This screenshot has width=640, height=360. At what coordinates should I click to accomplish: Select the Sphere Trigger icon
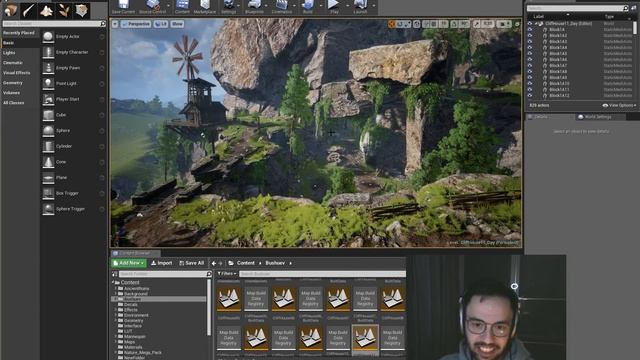[x=48, y=209]
